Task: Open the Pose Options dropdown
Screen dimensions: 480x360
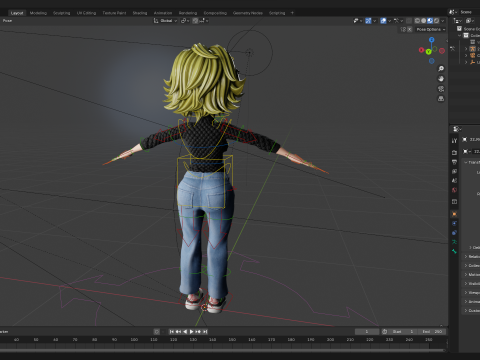Action: click(x=430, y=29)
